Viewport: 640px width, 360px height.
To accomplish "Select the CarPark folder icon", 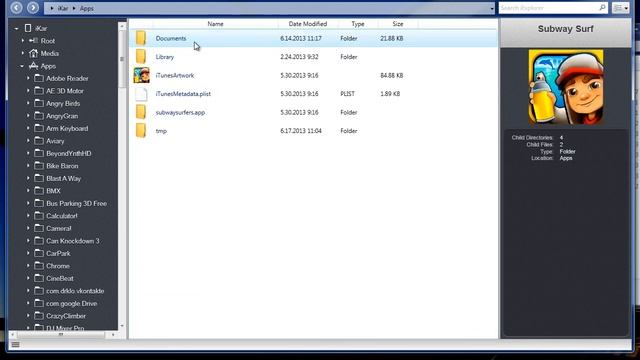I will 39,253.
